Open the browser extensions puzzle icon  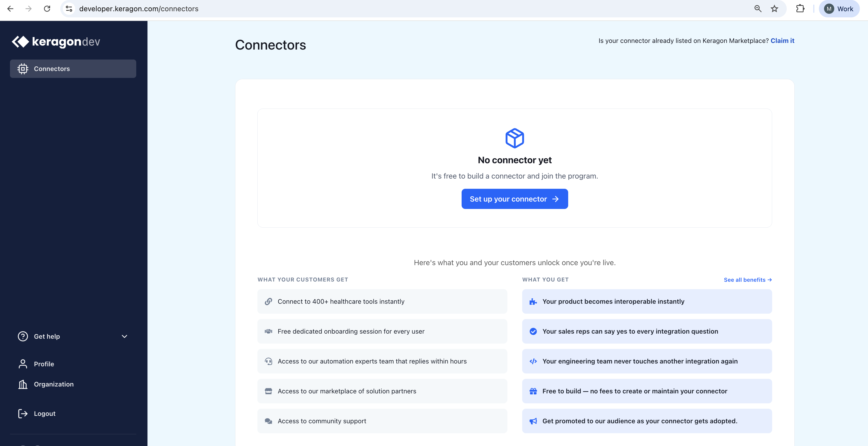(800, 9)
